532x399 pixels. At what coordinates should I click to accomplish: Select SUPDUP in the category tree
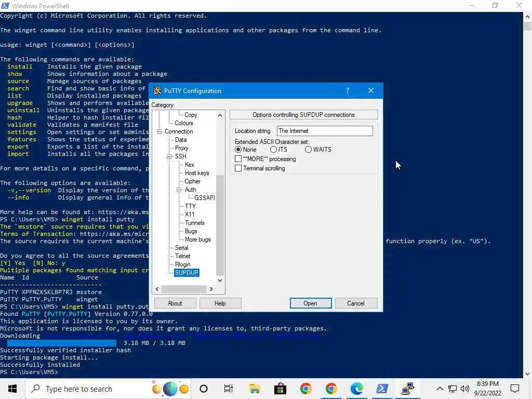coord(187,273)
